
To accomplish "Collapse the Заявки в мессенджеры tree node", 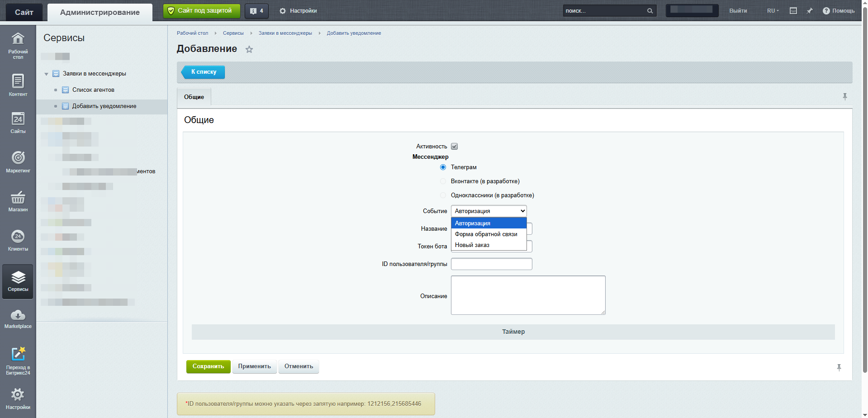I will click(46, 74).
